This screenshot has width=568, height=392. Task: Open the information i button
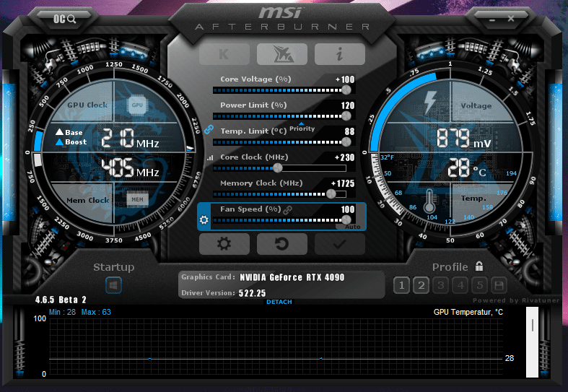click(340, 54)
